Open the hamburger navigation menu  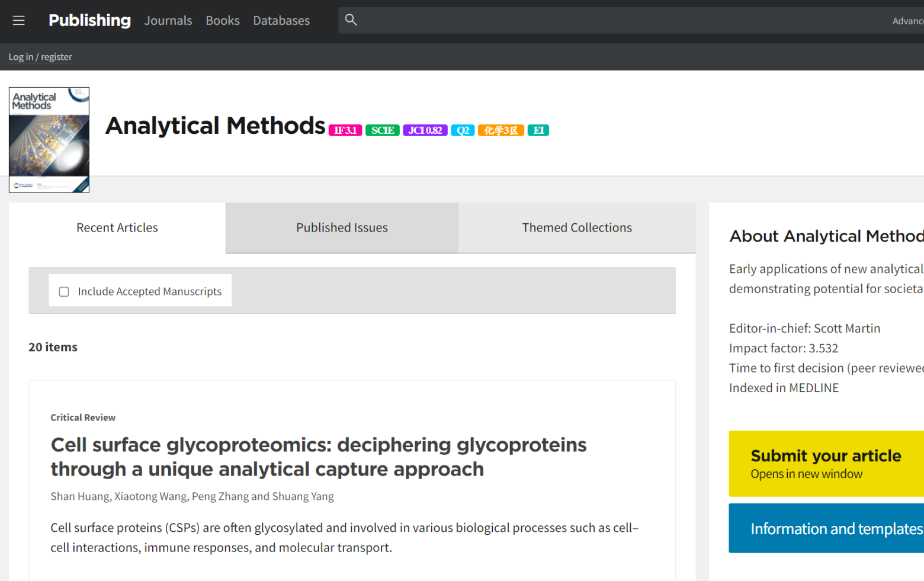coord(19,21)
